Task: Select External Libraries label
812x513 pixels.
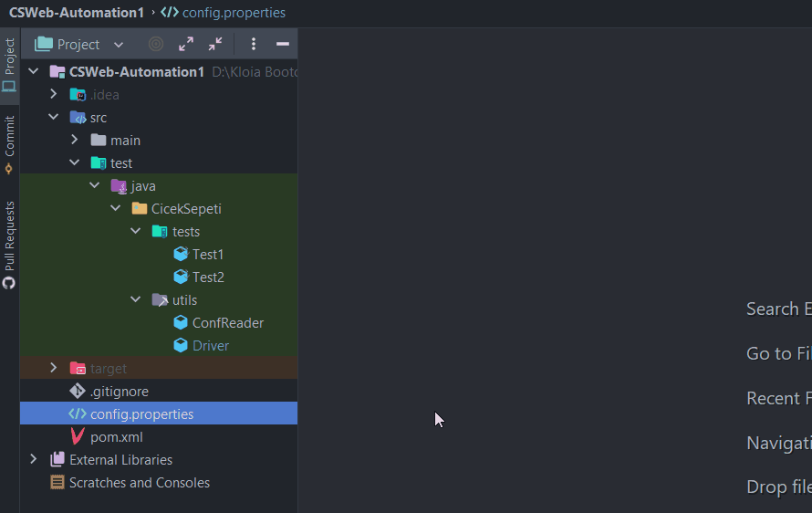Action: (x=120, y=460)
